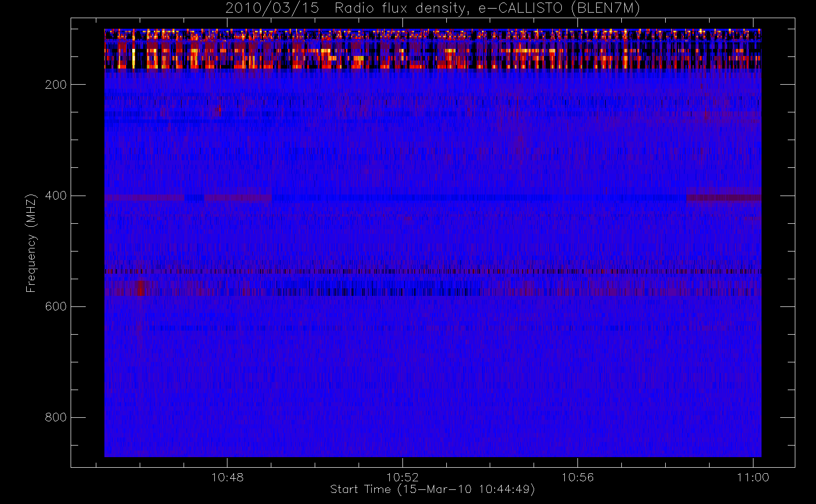
Task: Click the 200 frequency tick label
Action: coord(56,85)
